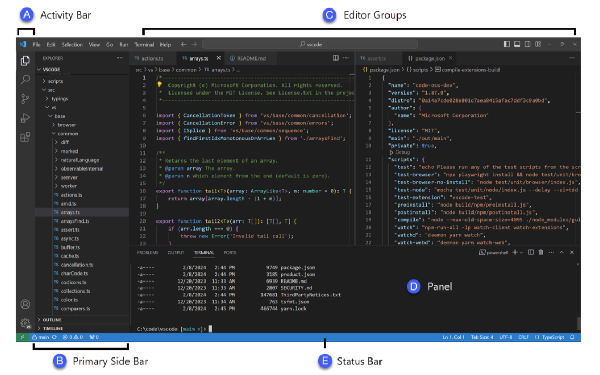This screenshot has height=375, width=600.
Task: Open more actions for left editor group
Action: (x=346, y=58)
